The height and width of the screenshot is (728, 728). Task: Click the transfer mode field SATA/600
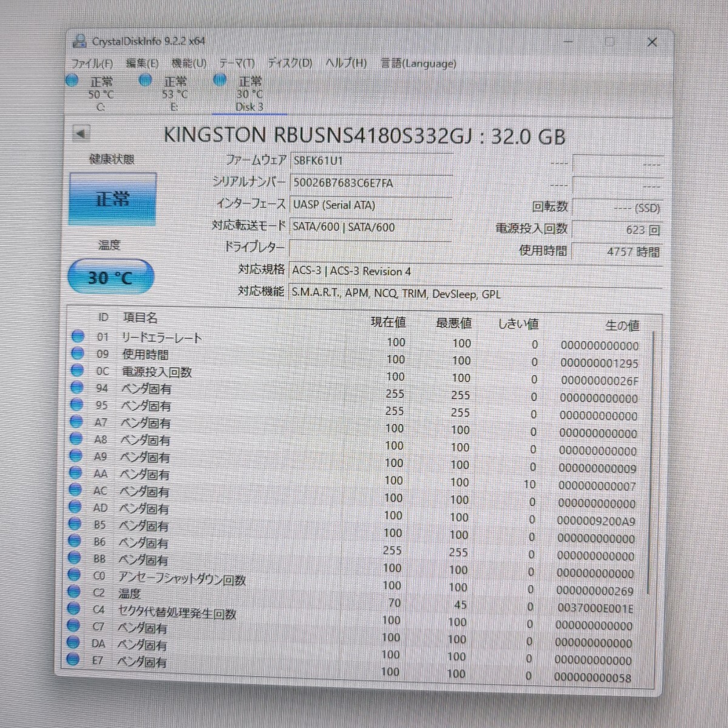pyautogui.click(x=371, y=227)
